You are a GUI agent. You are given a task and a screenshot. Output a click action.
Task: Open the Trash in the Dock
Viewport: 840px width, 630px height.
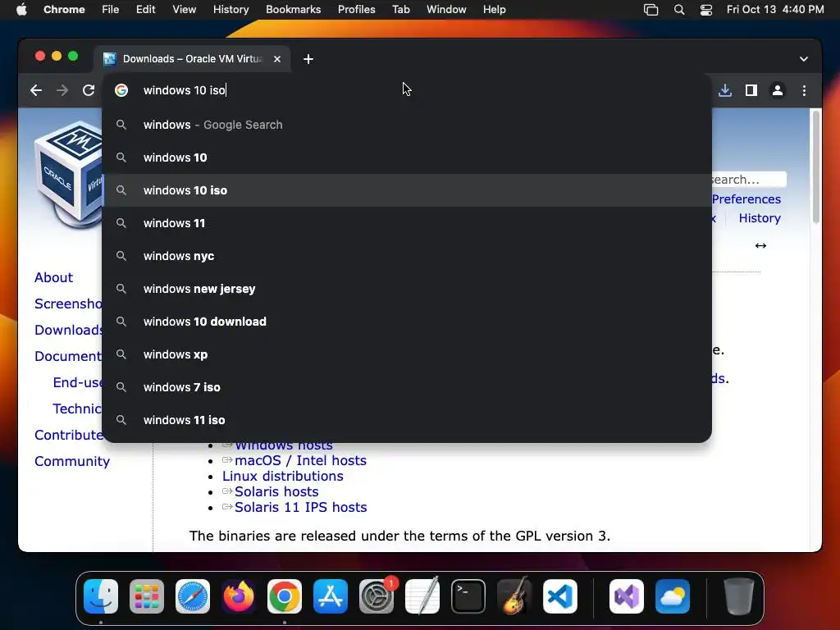[739, 596]
